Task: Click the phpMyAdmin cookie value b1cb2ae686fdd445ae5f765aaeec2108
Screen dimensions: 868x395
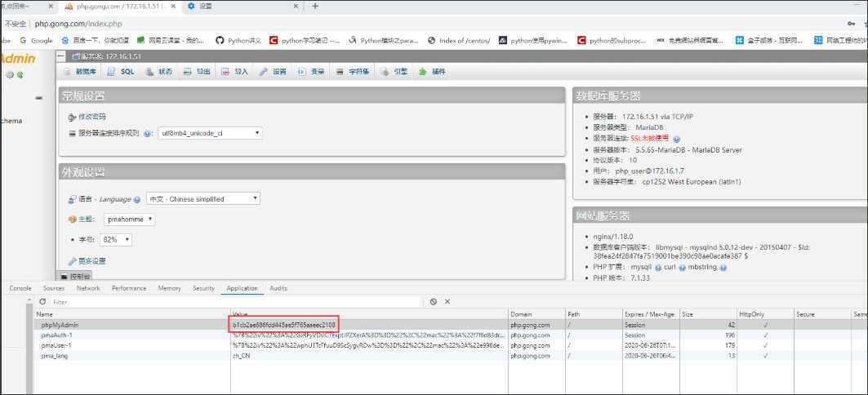Action: coord(284,325)
